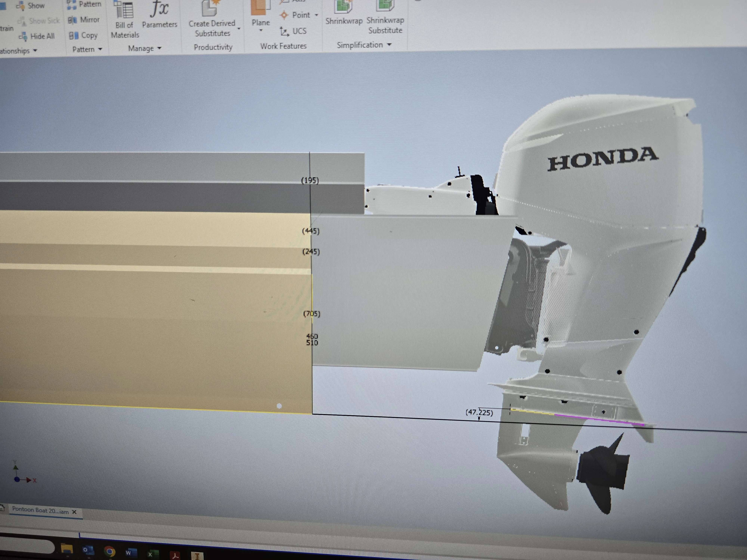Click the Copy component tool
Screen dimensions: 747x560
(x=83, y=35)
